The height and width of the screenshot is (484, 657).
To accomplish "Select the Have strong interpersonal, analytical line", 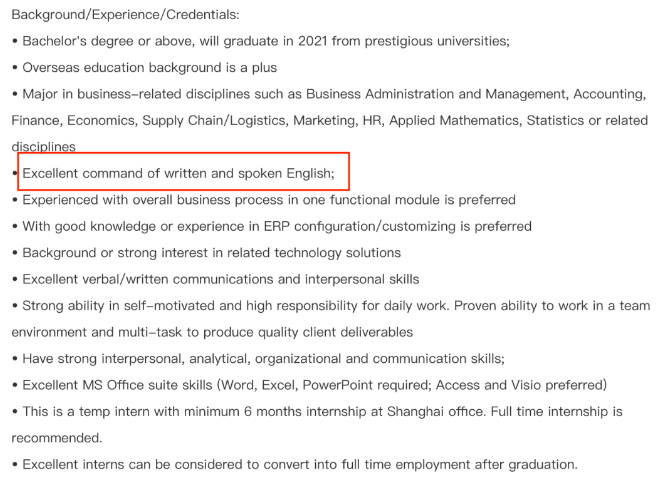I will point(258,358).
